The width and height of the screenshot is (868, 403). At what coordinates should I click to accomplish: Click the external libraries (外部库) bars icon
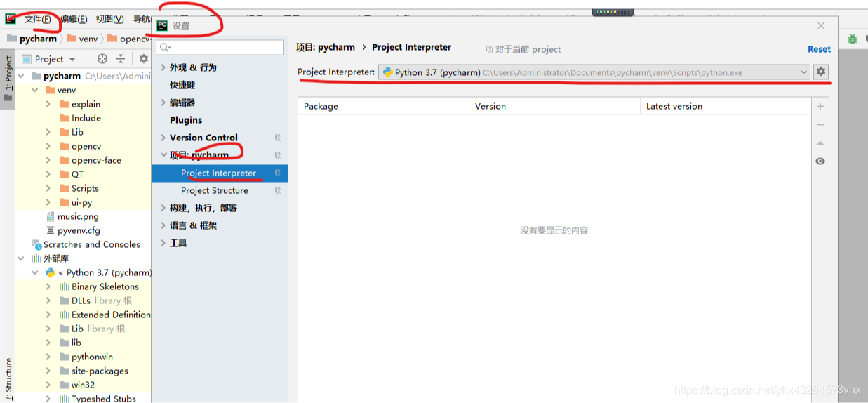coord(36,258)
